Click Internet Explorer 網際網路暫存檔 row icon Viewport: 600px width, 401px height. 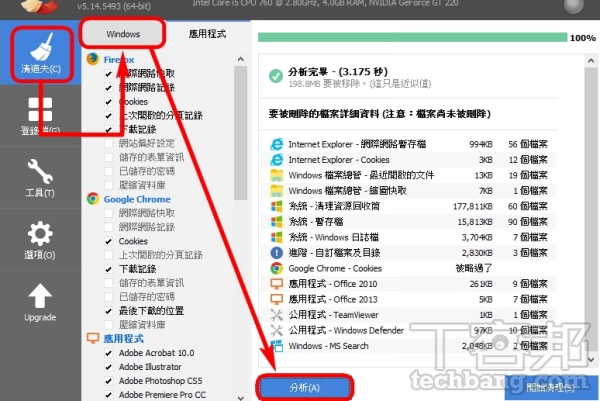[276, 144]
